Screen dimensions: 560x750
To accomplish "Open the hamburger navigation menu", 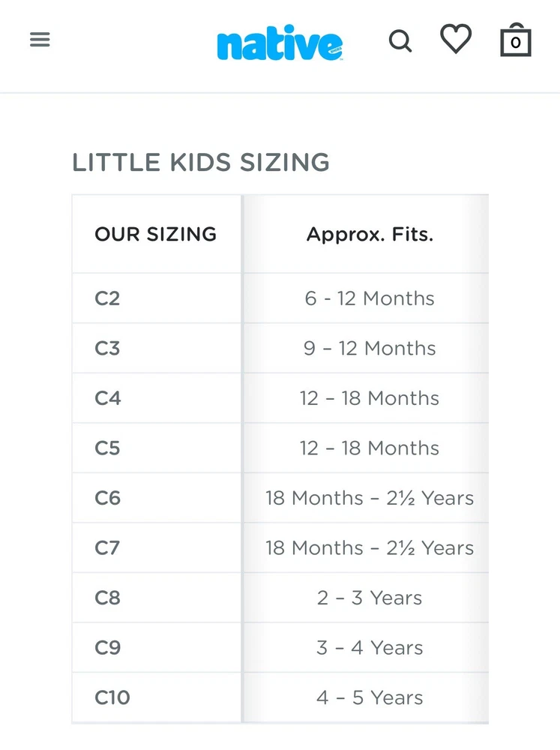I will [40, 39].
